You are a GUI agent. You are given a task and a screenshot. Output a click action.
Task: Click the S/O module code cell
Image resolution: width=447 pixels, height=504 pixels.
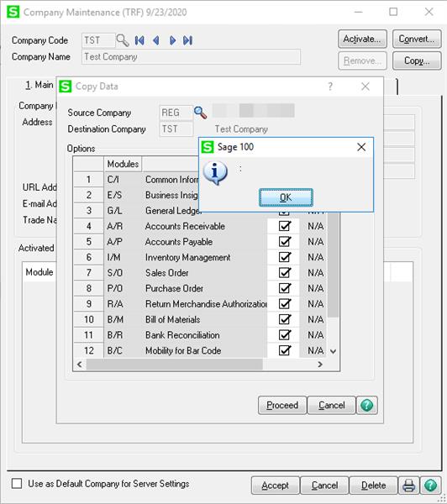(123, 272)
